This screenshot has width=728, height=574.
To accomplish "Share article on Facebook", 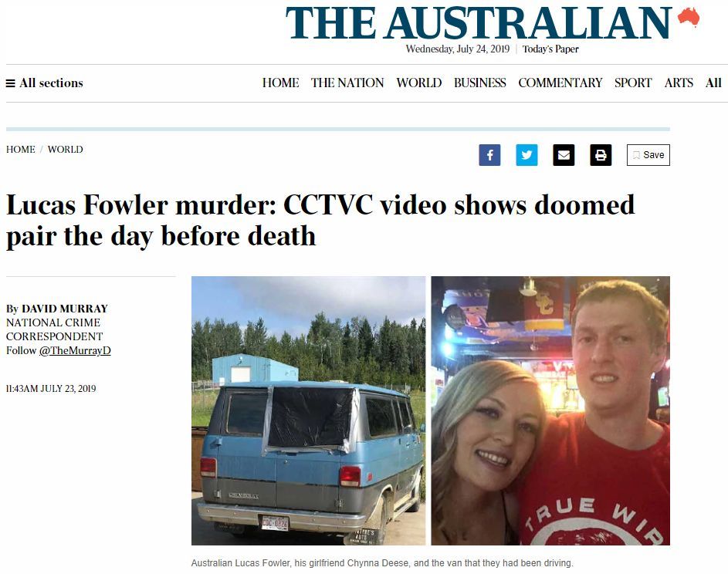I will point(489,155).
